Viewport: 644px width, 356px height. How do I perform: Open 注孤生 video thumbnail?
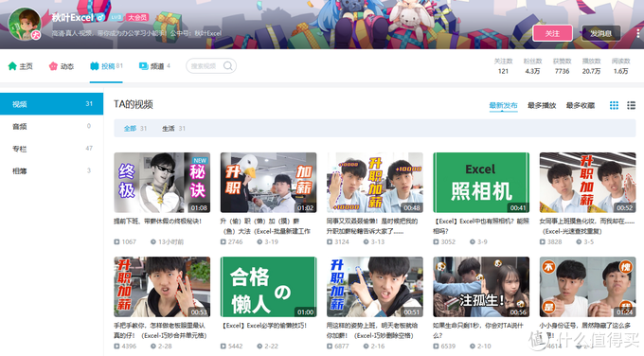pos(481,287)
